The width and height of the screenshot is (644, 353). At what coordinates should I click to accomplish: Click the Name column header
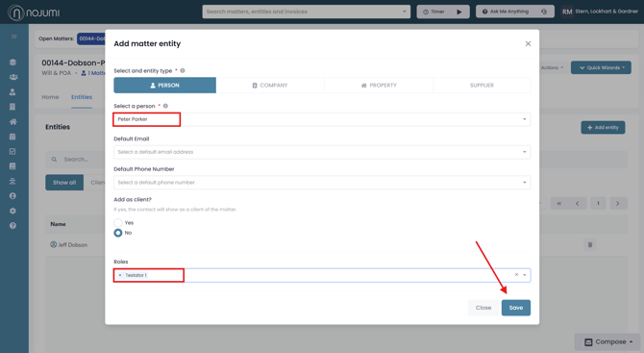pyautogui.click(x=58, y=224)
